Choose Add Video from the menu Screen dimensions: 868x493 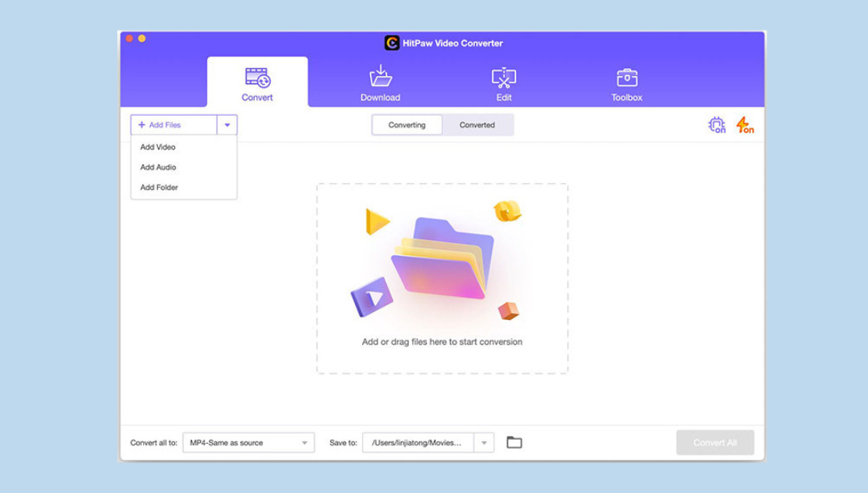158,147
